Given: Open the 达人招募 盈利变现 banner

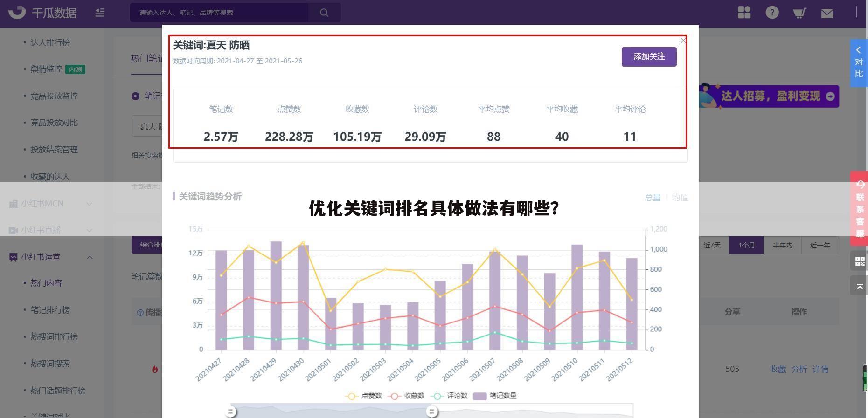Looking at the screenshot, I should tap(769, 96).
